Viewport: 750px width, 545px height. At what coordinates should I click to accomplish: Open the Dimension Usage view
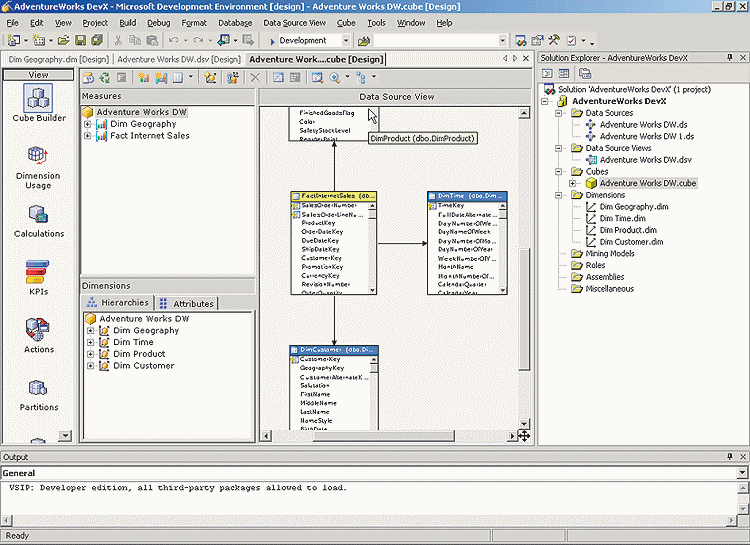38,168
